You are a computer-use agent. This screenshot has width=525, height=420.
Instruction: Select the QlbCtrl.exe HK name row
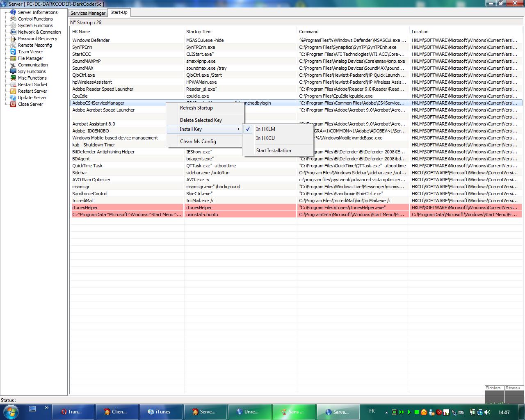pyautogui.click(x=296, y=75)
